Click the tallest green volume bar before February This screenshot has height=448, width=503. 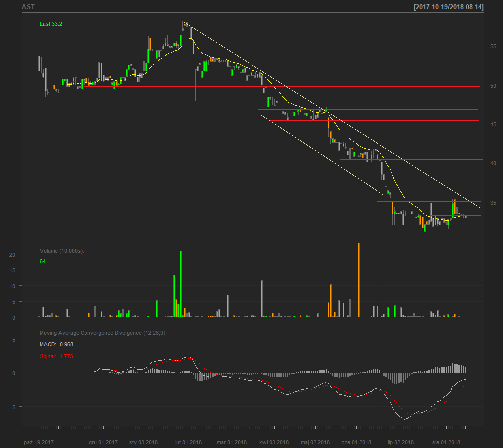[181, 284]
